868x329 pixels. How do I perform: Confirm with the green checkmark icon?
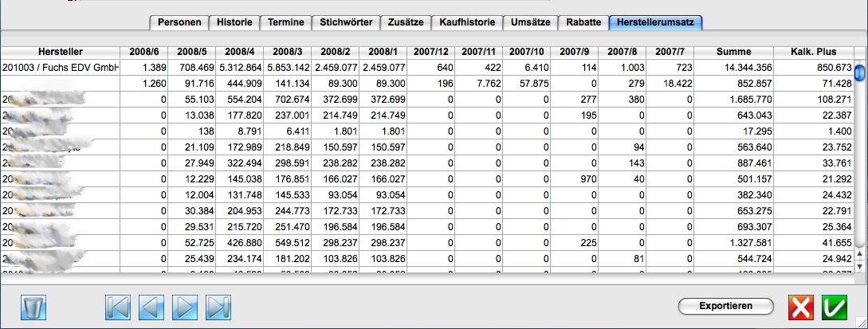[x=835, y=307]
